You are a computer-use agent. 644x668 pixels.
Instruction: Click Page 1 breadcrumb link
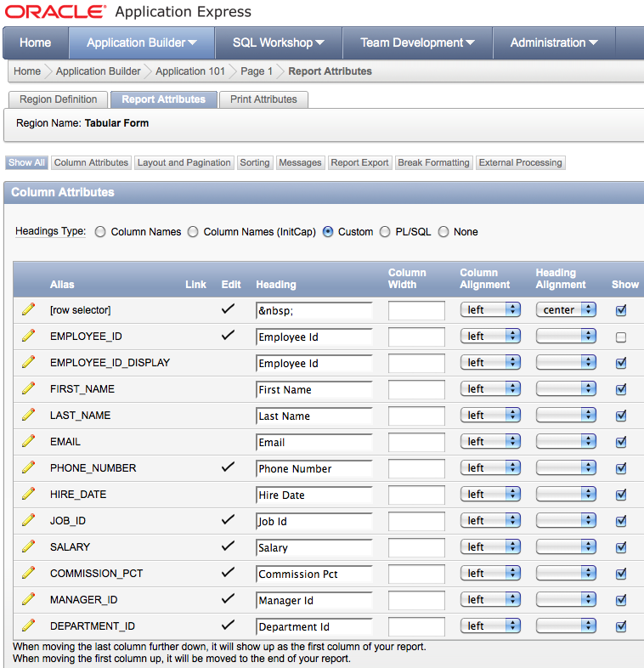click(x=257, y=71)
